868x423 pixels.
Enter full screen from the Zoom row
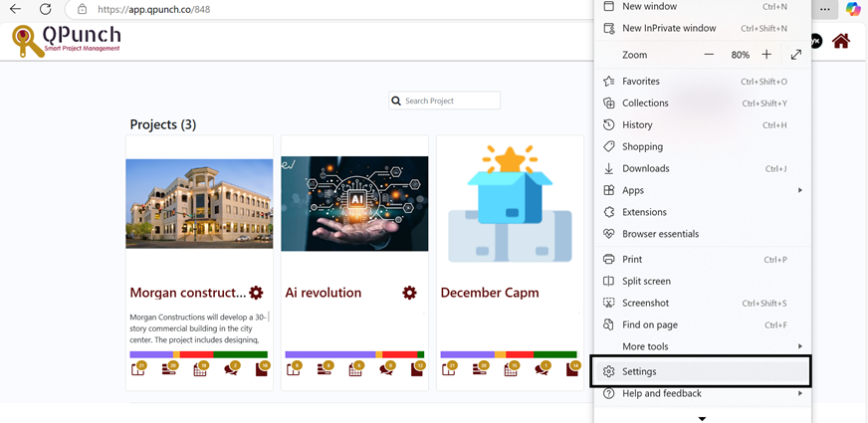click(796, 55)
